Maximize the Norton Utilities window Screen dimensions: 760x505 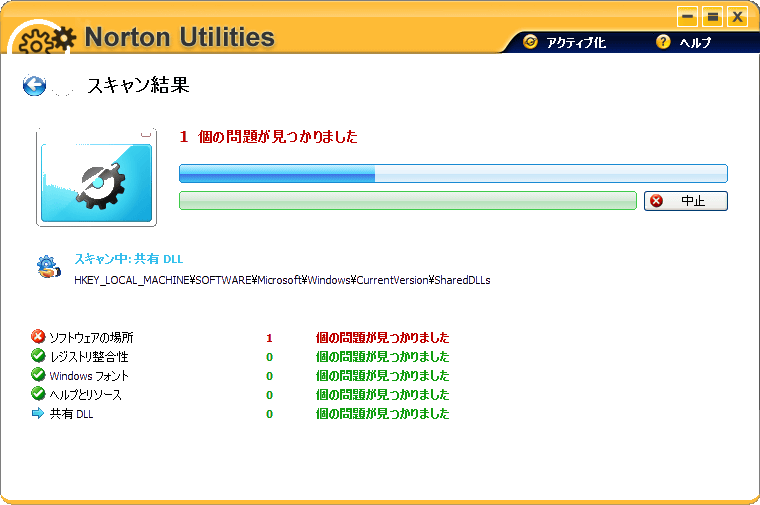point(712,16)
